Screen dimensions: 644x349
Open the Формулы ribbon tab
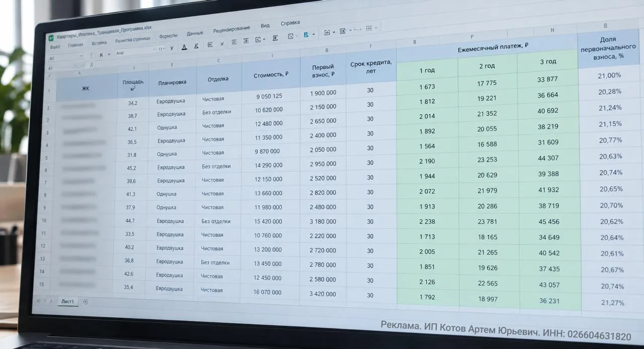(x=168, y=36)
